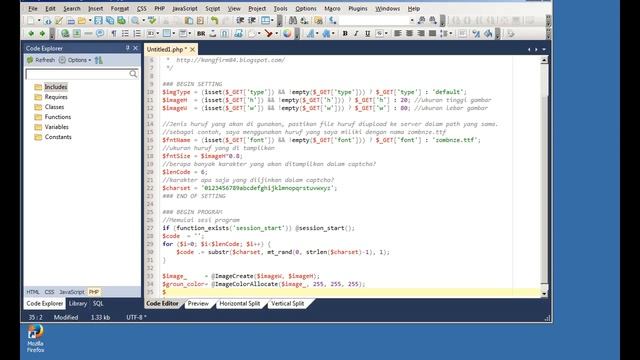Open the red arrow tool dropdown
This screenshot has height=360, width=640.
pos(277,33)
